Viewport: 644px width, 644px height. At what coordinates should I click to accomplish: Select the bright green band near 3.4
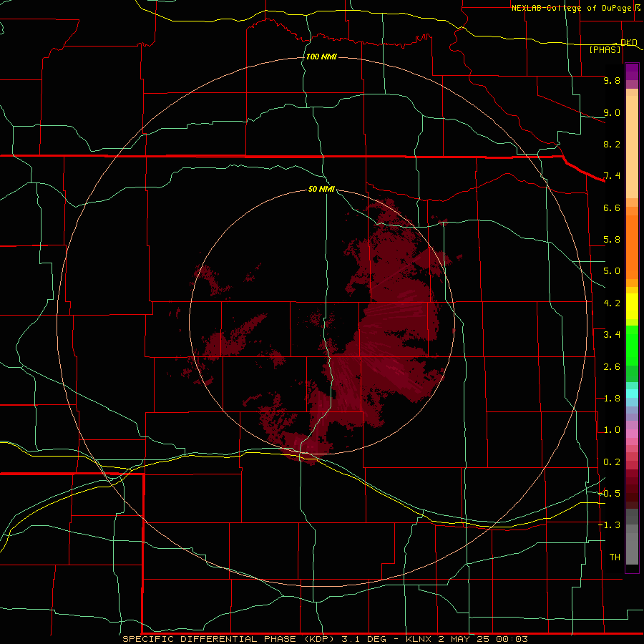pos(632,346)
